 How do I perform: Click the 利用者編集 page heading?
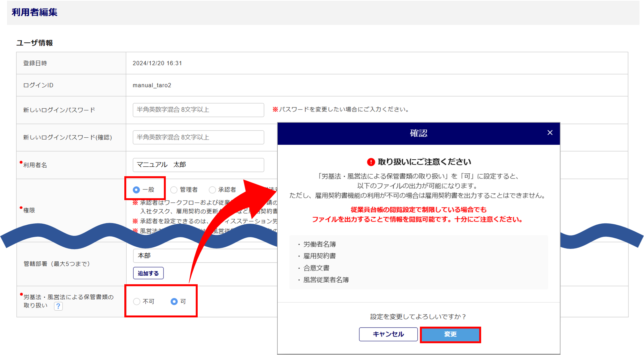click(34, 12)
